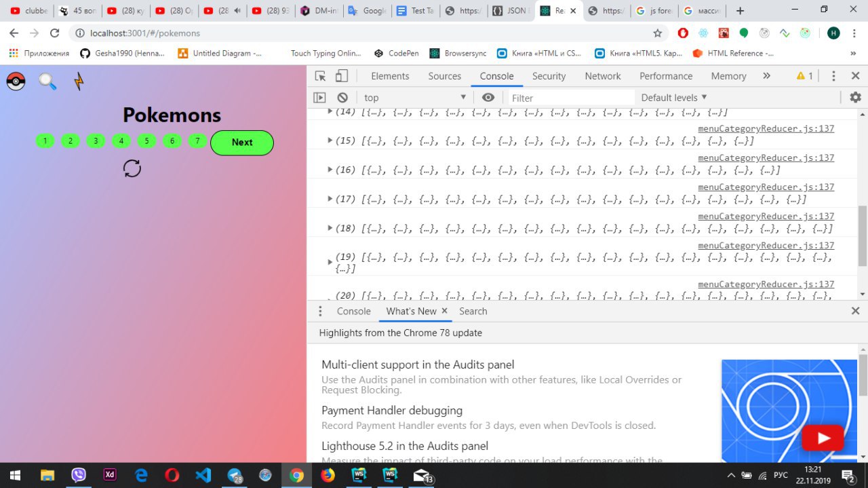Open the Windows notification center
868x488 pixels.
coord(848,475)
